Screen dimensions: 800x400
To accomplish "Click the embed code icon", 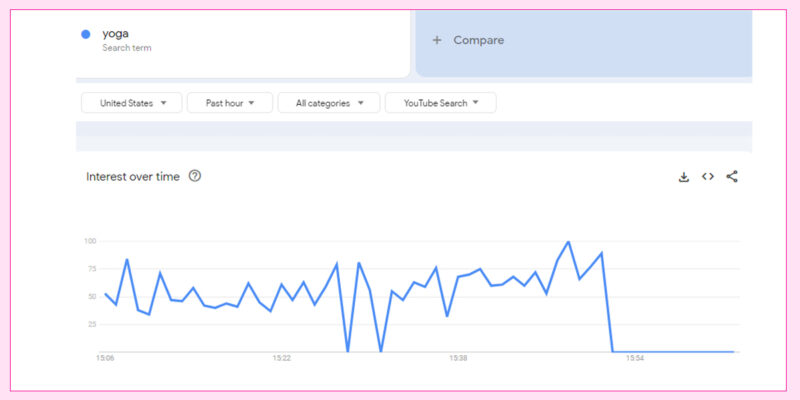I will click(708, 177).
